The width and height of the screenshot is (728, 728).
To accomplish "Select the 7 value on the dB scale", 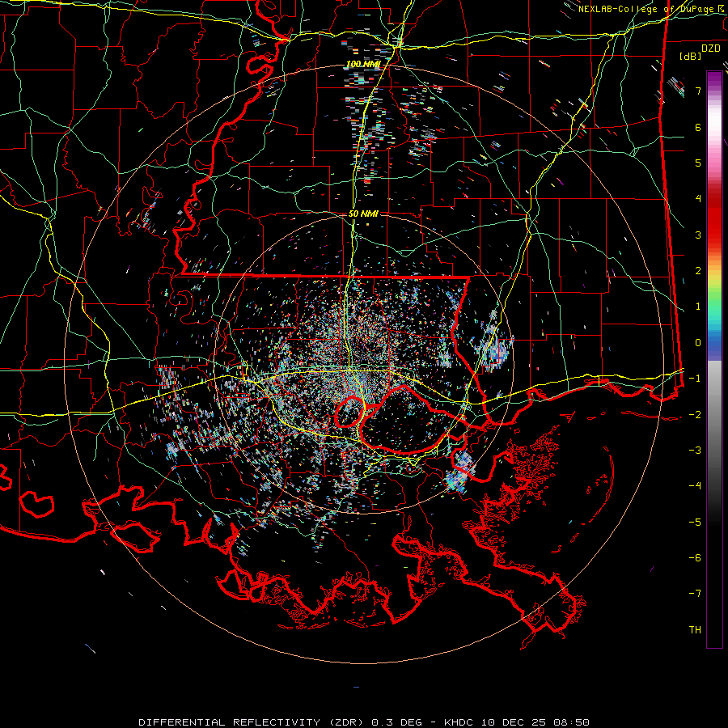I will point(698,91).
